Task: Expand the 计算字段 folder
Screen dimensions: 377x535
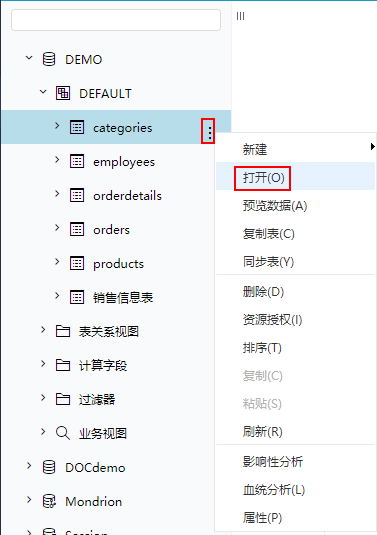Action: (x=43, y=364)
